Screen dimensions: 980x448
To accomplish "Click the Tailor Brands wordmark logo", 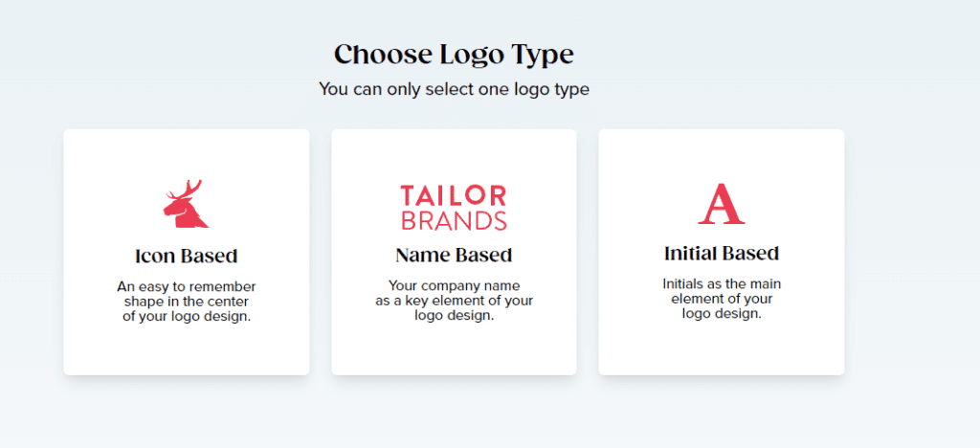I will [x=454, y=208].
